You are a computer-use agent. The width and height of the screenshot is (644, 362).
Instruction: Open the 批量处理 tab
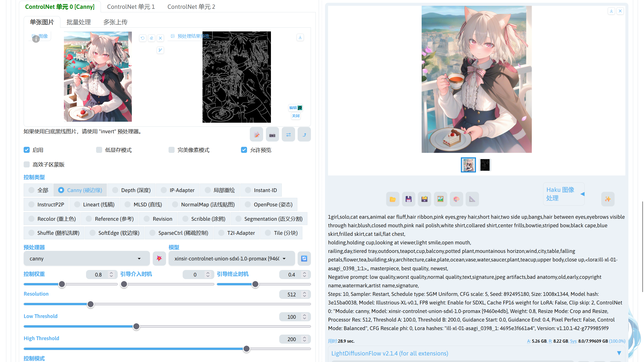click(78, 22)
